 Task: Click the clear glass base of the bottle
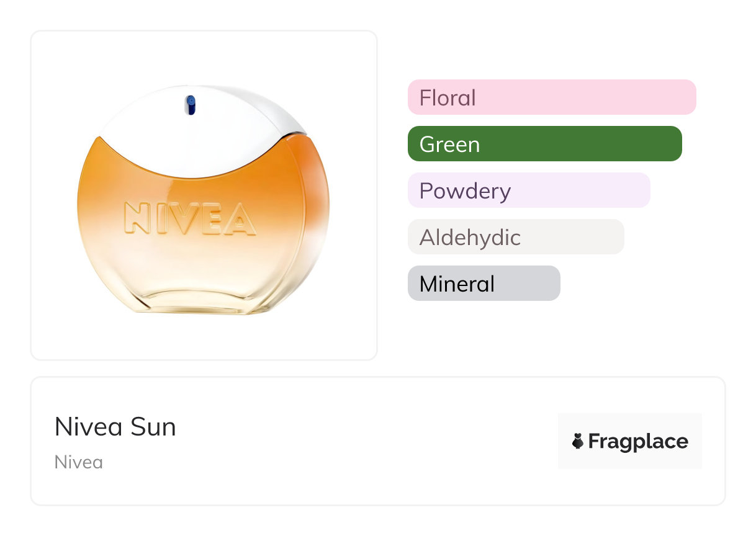pos(204,292)
